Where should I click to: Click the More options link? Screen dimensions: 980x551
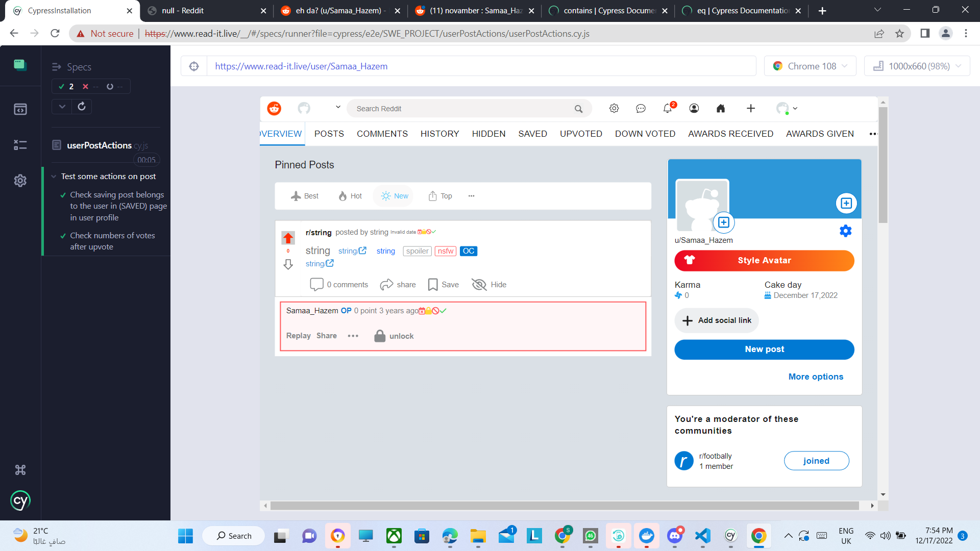(816, 377)
